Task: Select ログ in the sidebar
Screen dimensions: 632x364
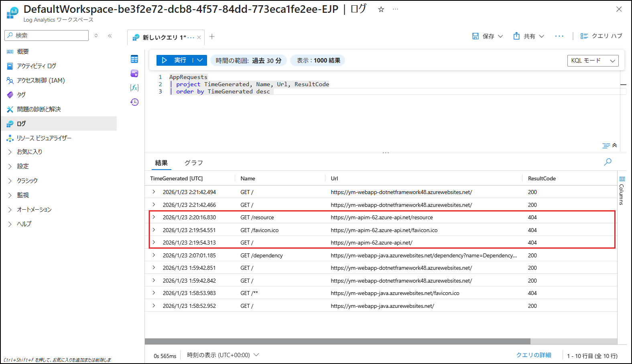Action: 59,123
